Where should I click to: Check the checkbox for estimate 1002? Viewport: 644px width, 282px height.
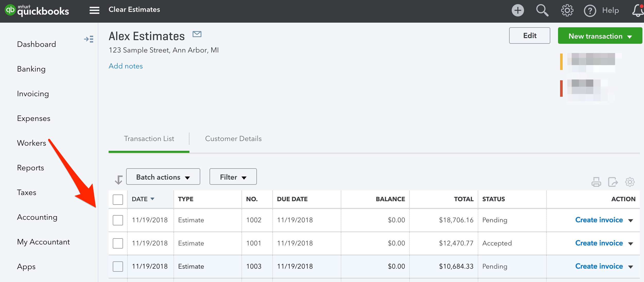[x=118, y=220]
